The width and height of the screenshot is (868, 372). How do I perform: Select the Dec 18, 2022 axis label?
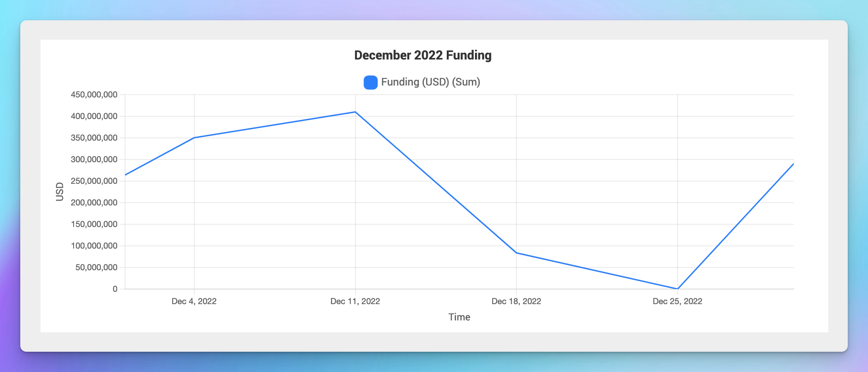516,301
